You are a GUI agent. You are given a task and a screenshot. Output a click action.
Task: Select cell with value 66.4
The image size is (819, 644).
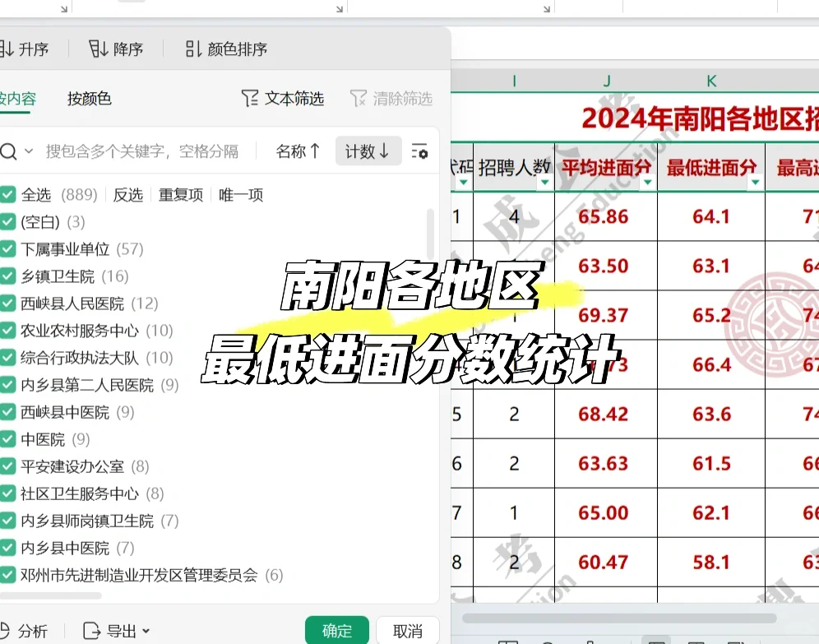711,364
